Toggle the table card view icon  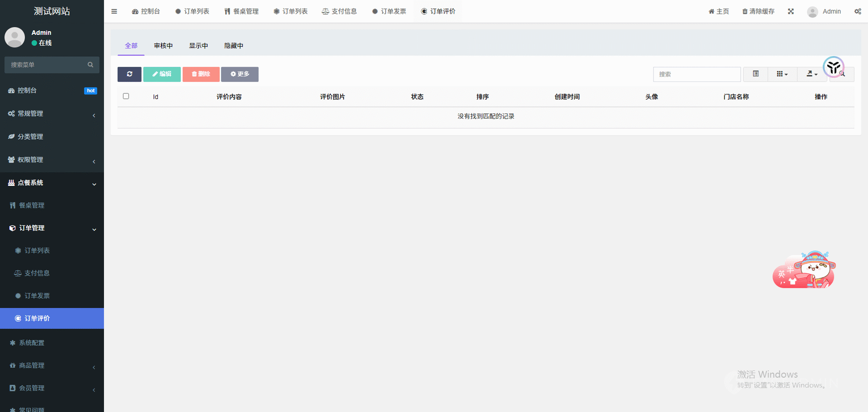755,74
